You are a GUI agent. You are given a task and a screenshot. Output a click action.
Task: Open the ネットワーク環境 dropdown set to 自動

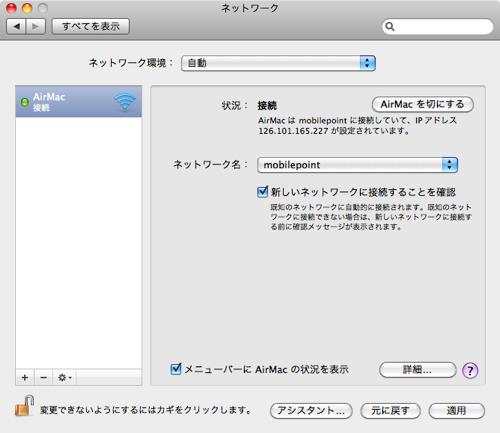[x=278, y=63]
